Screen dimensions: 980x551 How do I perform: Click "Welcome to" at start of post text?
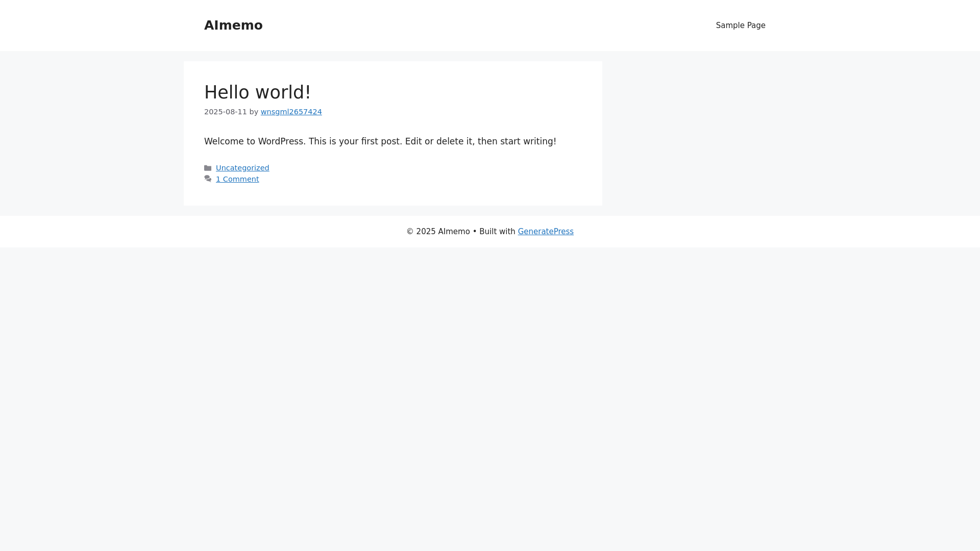(230, 141)
